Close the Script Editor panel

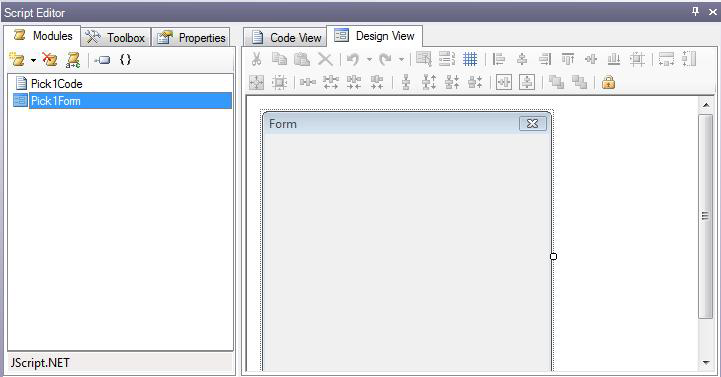pos(712,12)
